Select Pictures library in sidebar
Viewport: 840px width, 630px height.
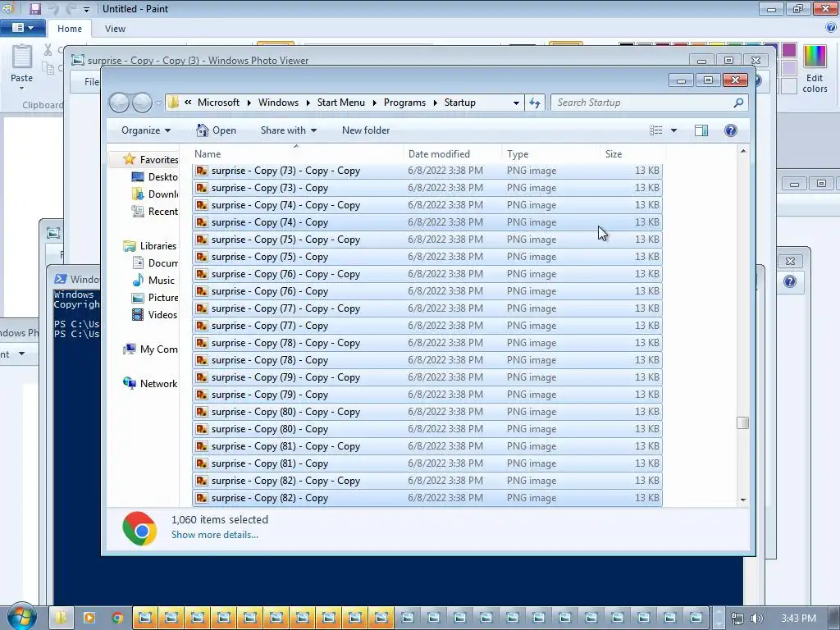[x=155, y=297]
